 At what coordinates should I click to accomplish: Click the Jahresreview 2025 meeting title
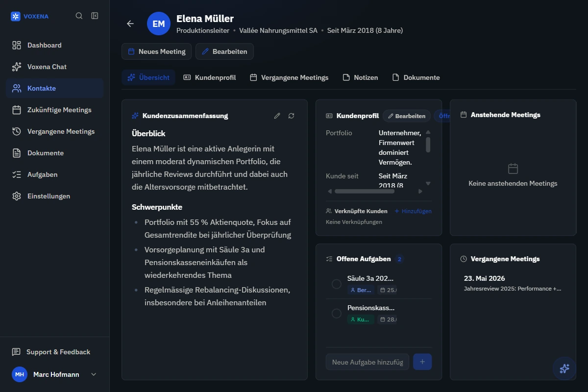(513, 289)
